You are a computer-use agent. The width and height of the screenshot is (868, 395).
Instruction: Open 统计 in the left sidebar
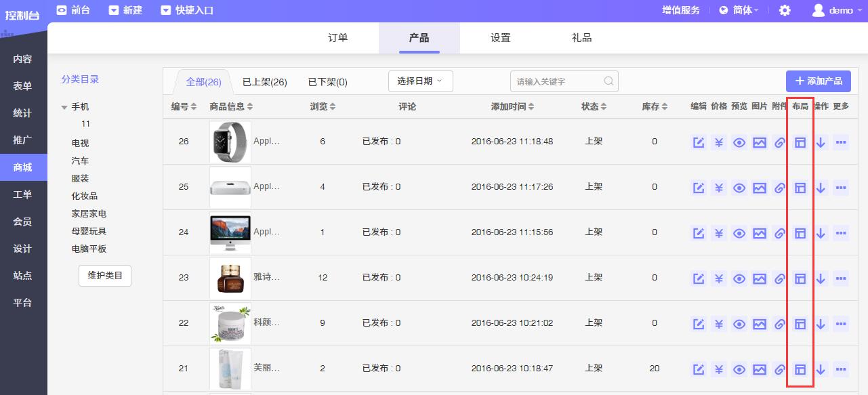(x=23, y=113)
